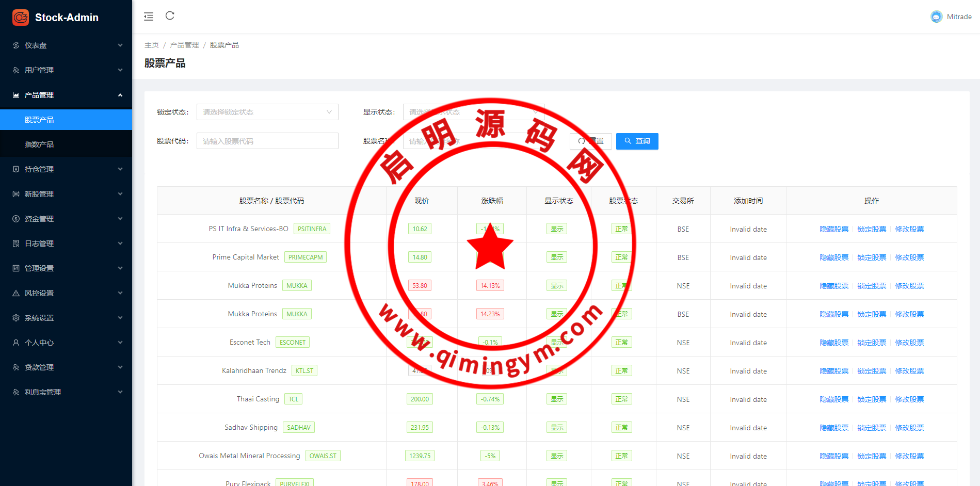Expand the 用户管理 sidebar menu
Screen dimensions: 980x486
[66, 70]
